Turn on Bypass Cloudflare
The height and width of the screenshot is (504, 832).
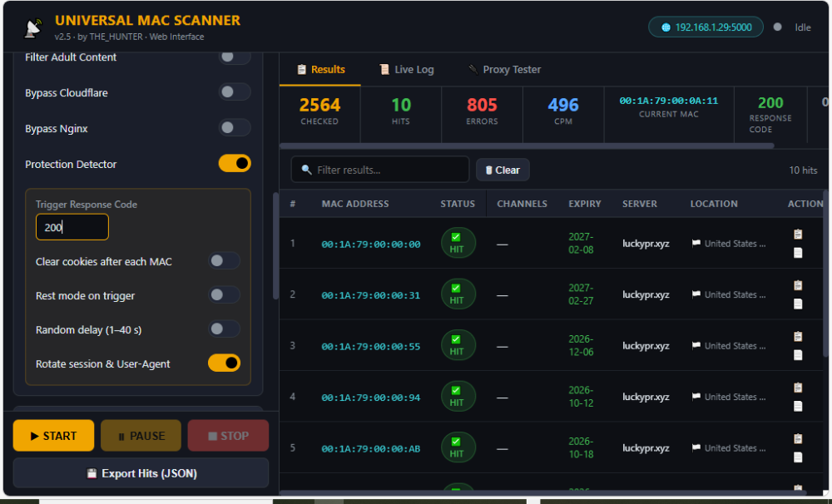click(x=234, y=91)
